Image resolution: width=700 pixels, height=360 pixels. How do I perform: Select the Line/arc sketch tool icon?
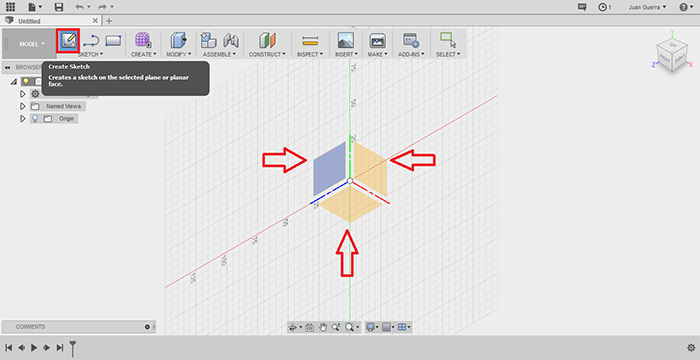coord(91,41)
